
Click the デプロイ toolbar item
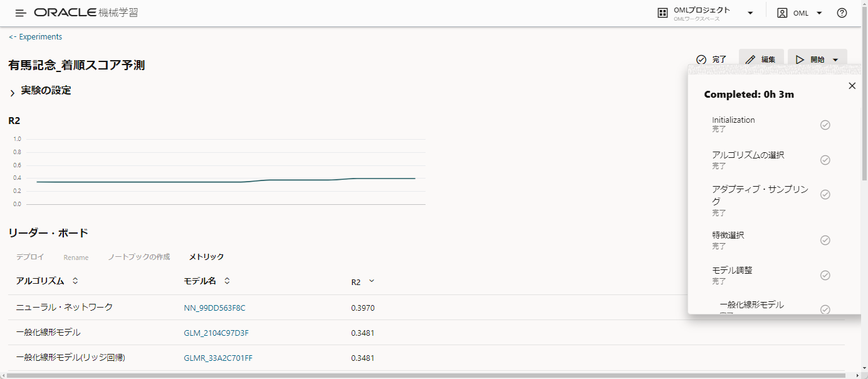pos(30,257)
